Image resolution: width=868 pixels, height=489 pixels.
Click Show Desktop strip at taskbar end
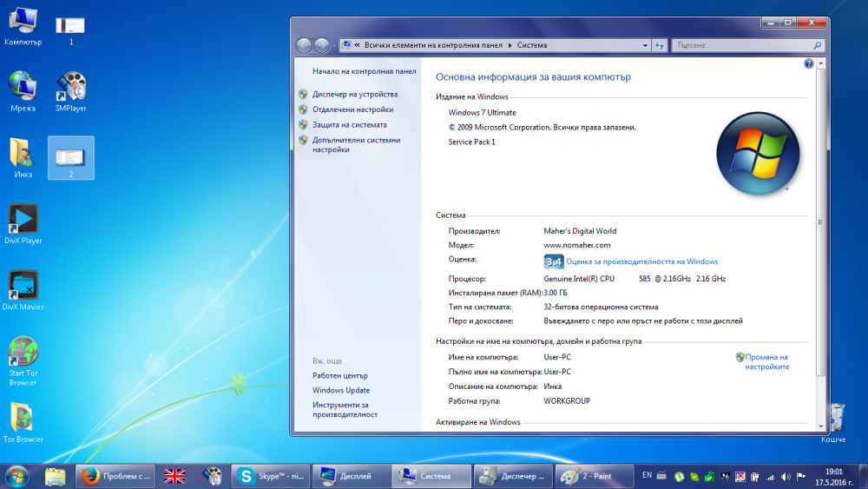(864, 476)
